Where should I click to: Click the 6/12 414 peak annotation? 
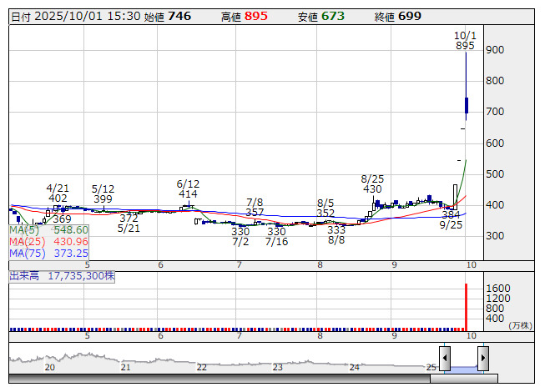point(188,188)
